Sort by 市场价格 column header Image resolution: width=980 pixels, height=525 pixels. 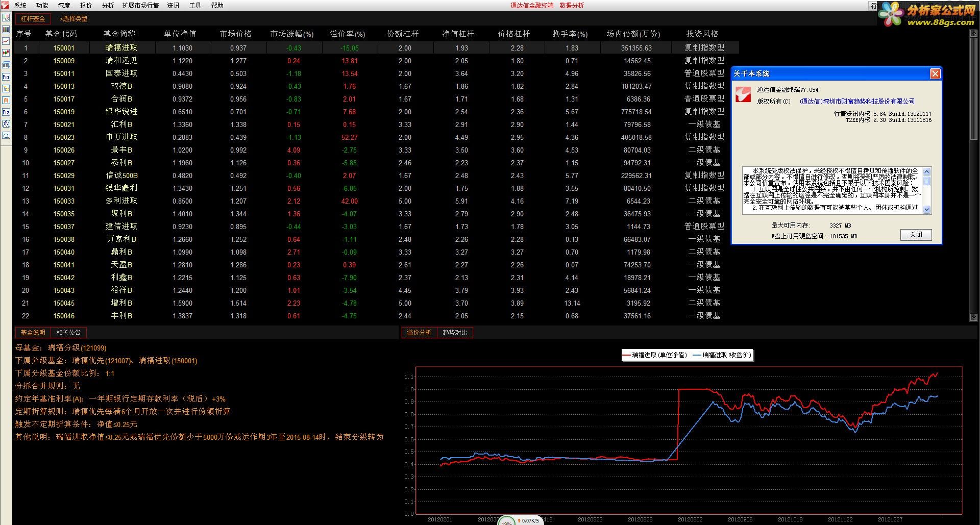236,34
